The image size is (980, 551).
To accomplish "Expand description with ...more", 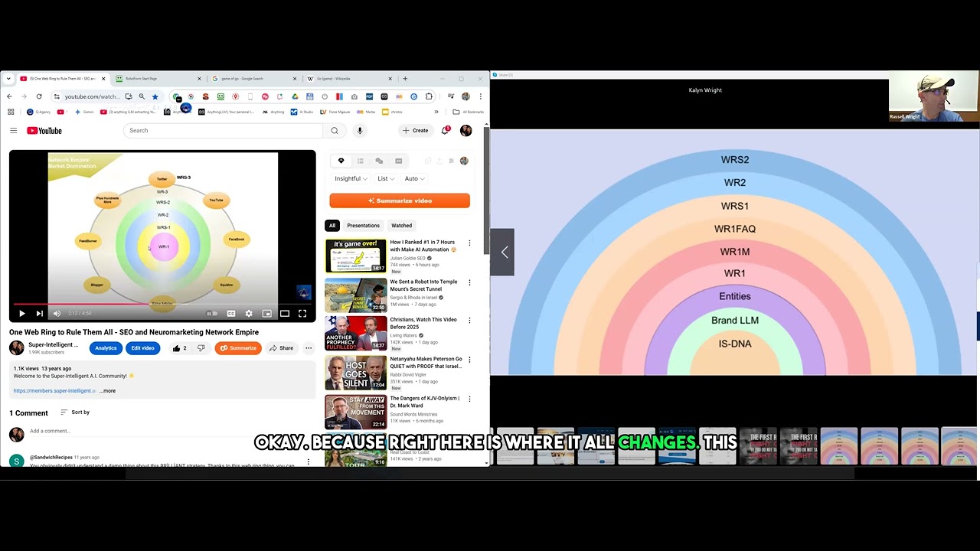I will tap(107, 391).
